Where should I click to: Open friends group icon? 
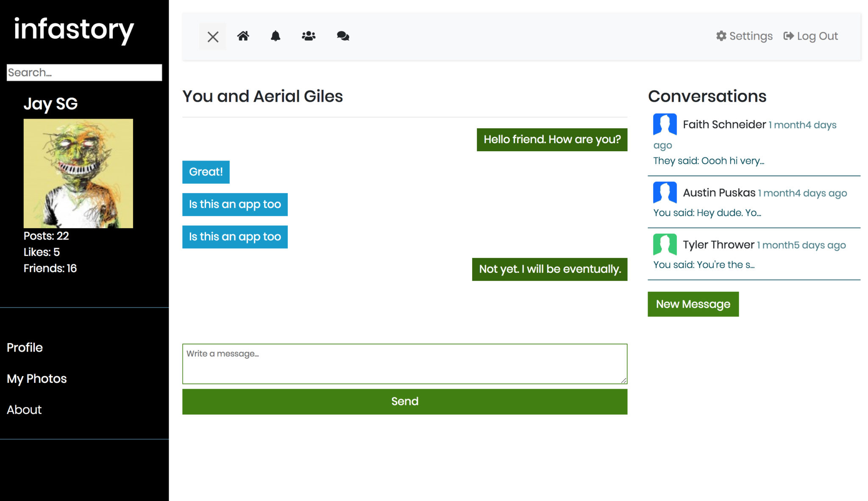[309, 36]
